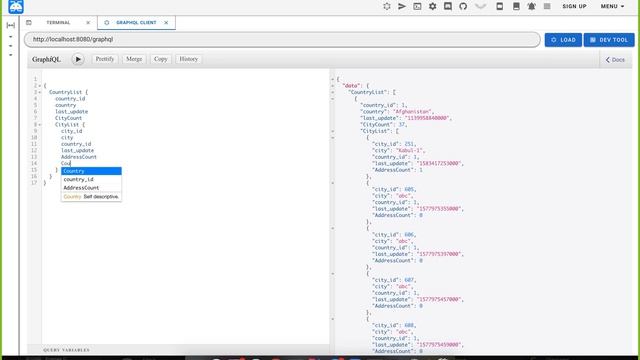Collapse the "CountryList" array in results

332,92
